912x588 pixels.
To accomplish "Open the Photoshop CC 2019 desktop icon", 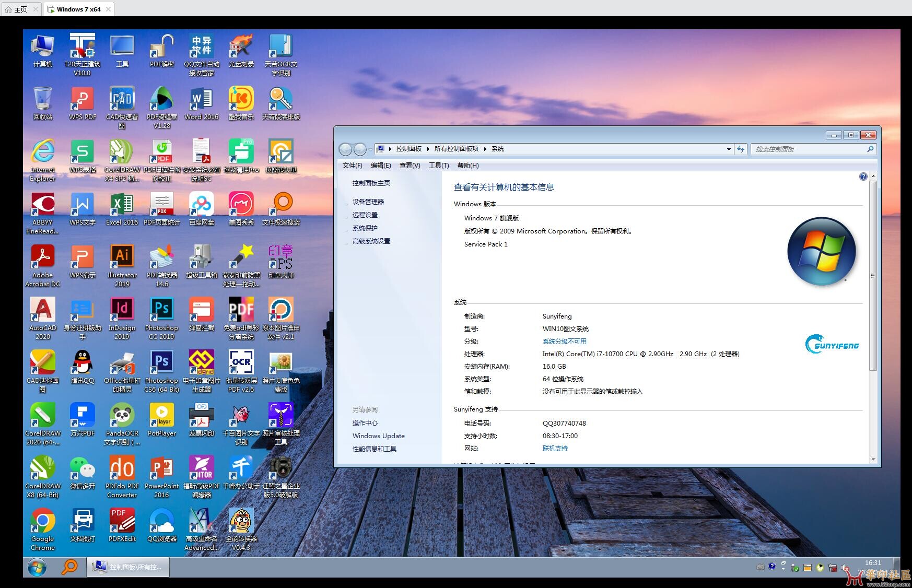I will pos(161,311).
